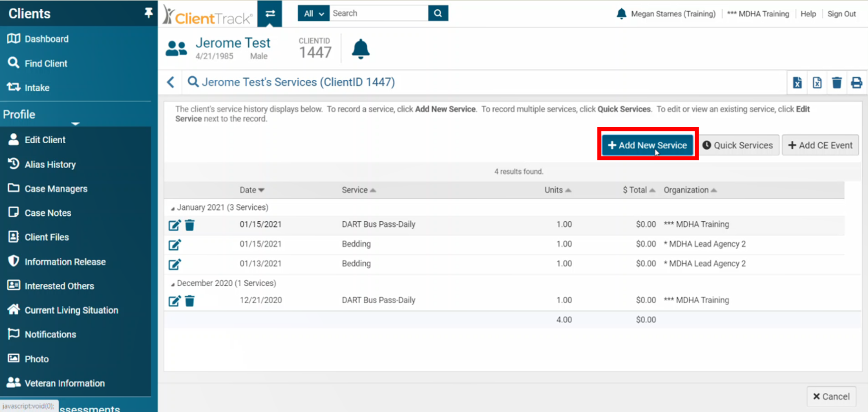Open Case Managers
This screenshot has height=412, width=868.
pos(56,189)
